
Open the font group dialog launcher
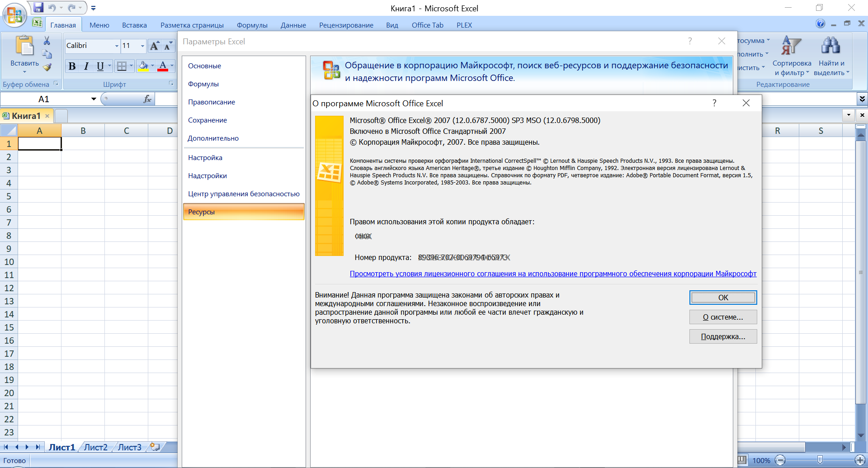(x=171, y=84)
